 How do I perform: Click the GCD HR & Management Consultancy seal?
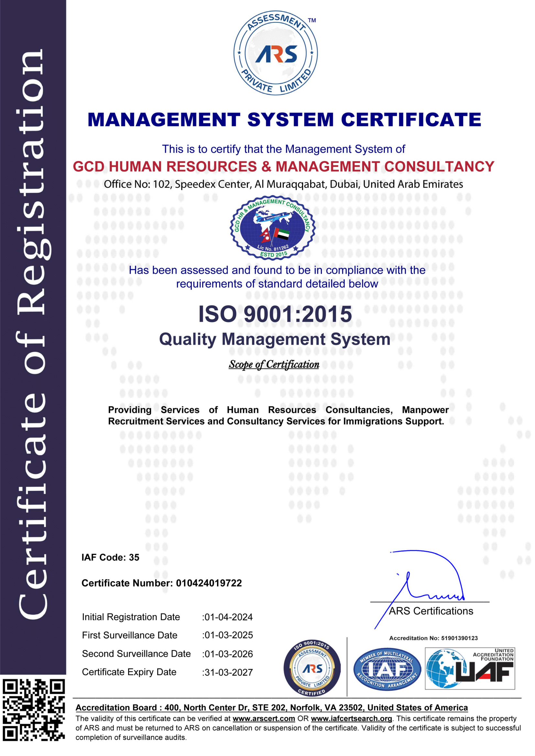click(x=272, y=228)
